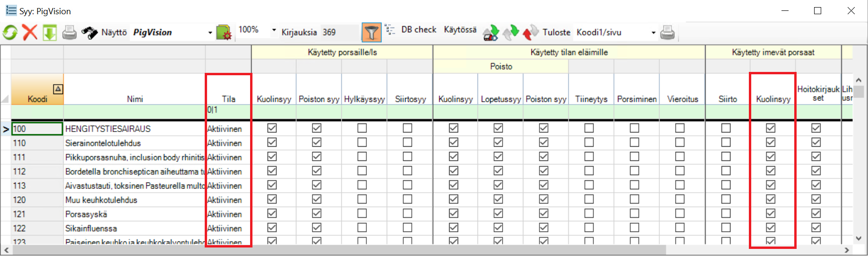Open the 100% zoom dropdown
Screen dimensions: 868x256
(274, 30)
